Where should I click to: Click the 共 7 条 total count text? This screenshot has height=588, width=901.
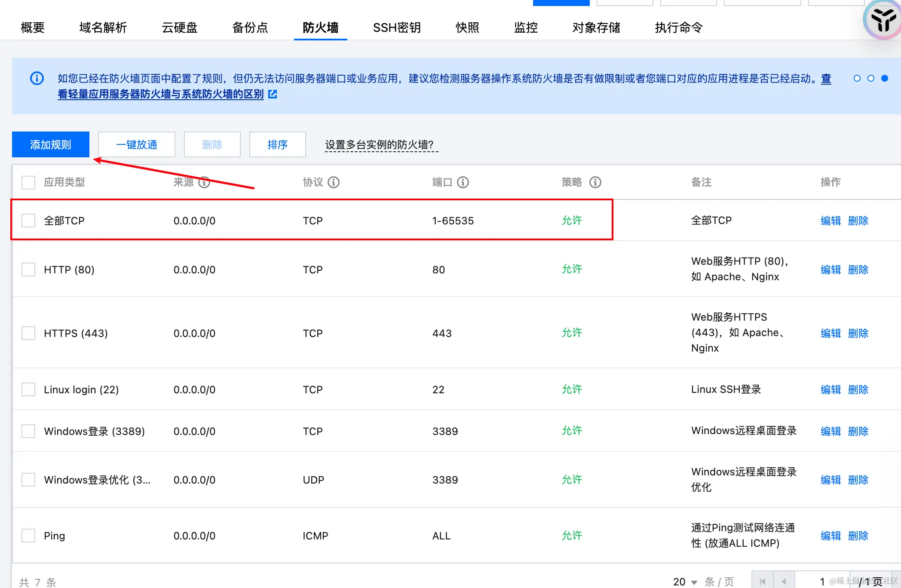point(38,582)
